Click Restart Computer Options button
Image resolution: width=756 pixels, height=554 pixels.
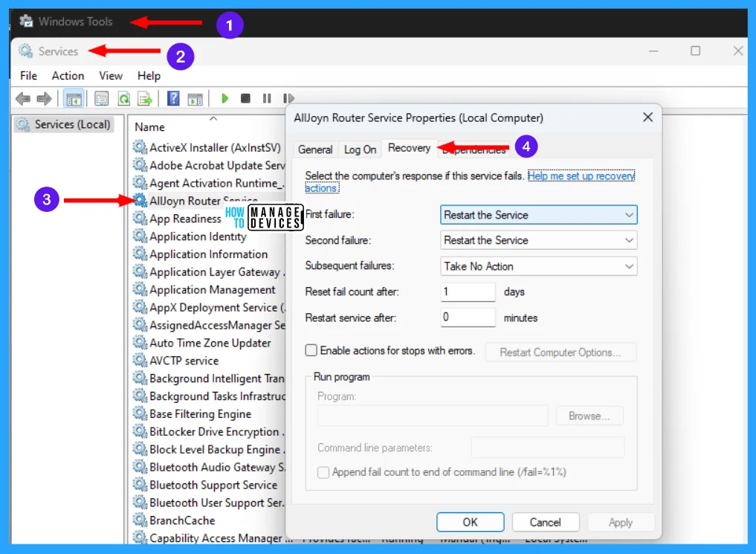(x=560, y=352)
